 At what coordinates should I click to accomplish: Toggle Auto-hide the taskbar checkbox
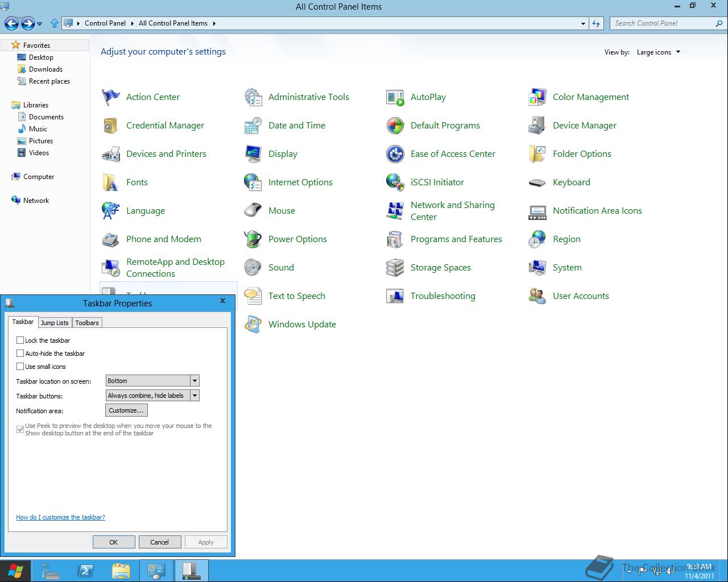click(x=20, y=354)
